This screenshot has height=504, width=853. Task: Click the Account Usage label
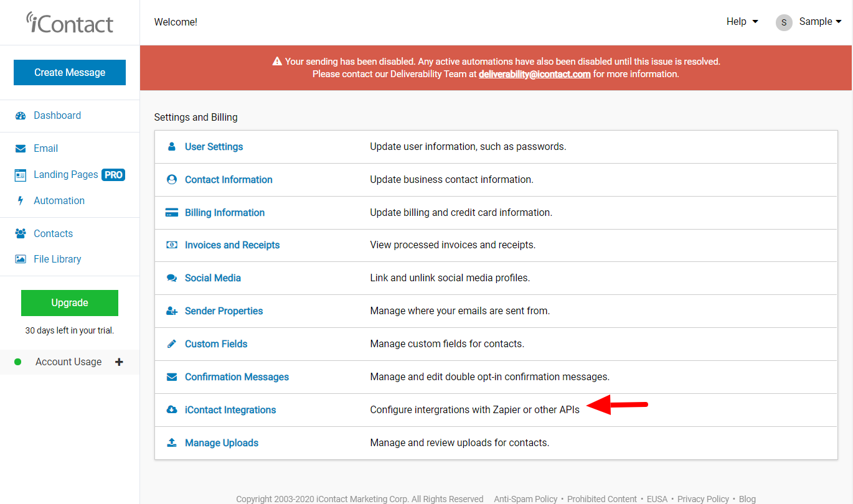[68, 362]
